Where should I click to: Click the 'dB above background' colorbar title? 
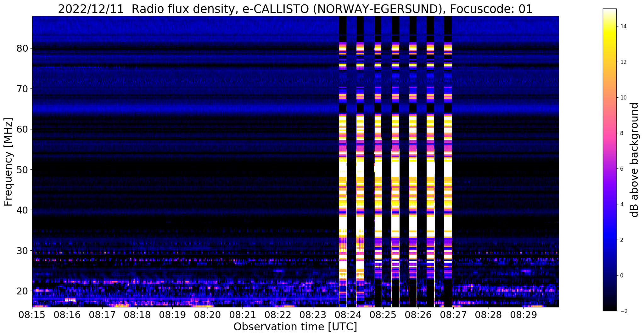click(x=635, y=160)
